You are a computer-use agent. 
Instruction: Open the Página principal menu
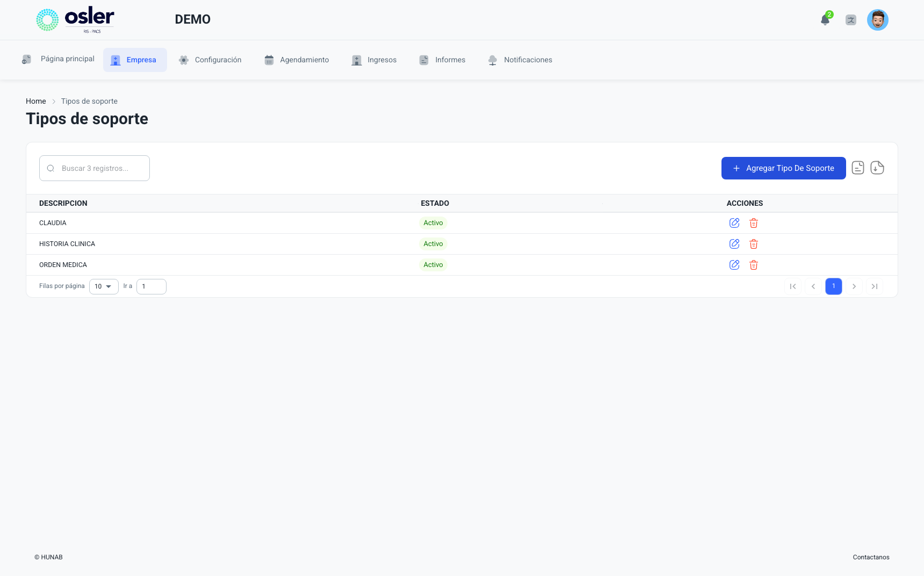pos(58,59)
